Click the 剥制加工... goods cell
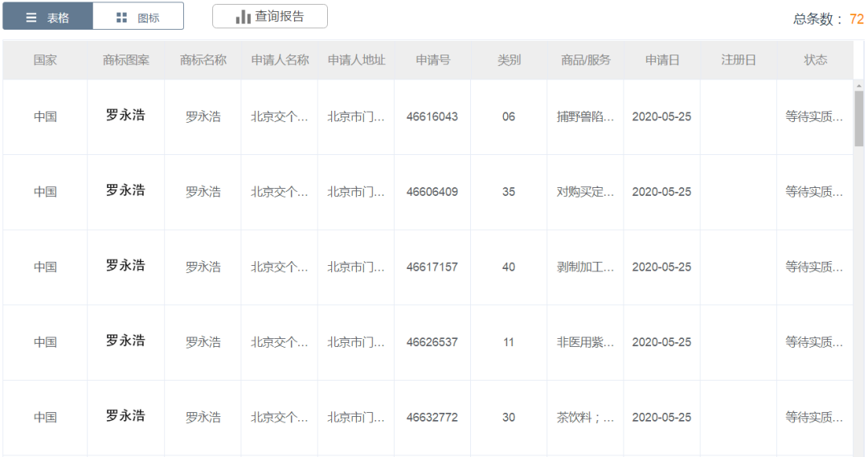The image size is (868, 457). pyautogui.click(x=585, y=267)
